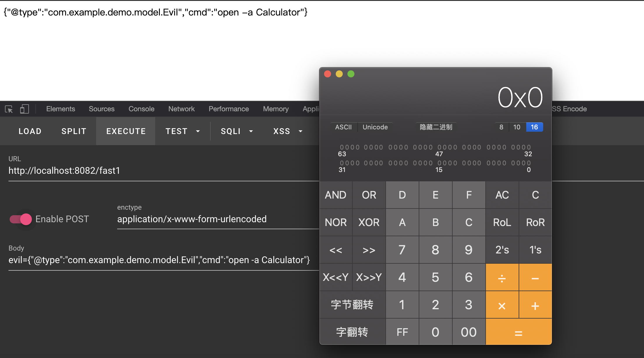Screen dimensions: 644x358
Task: Open the XSS dropdown menu
Action: click(288, 131)
